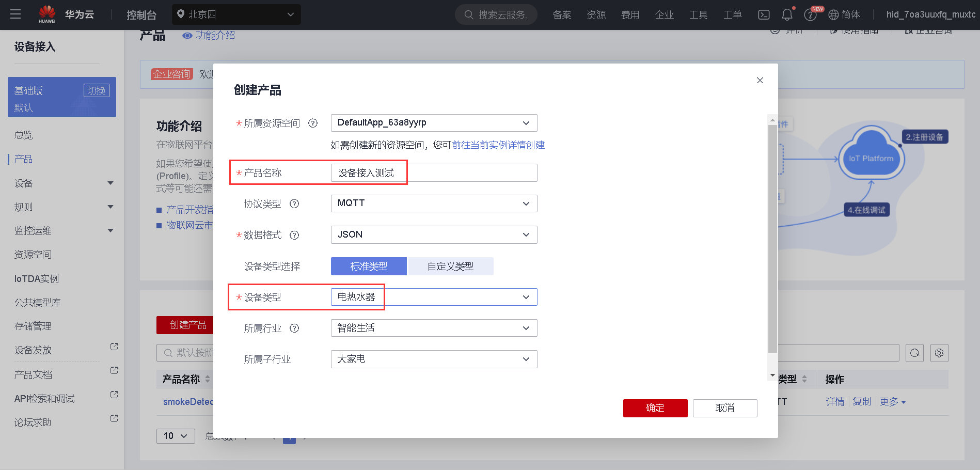980x470 pixels.
Task: Open 工具 in top navigation
Action: (698, 15)
